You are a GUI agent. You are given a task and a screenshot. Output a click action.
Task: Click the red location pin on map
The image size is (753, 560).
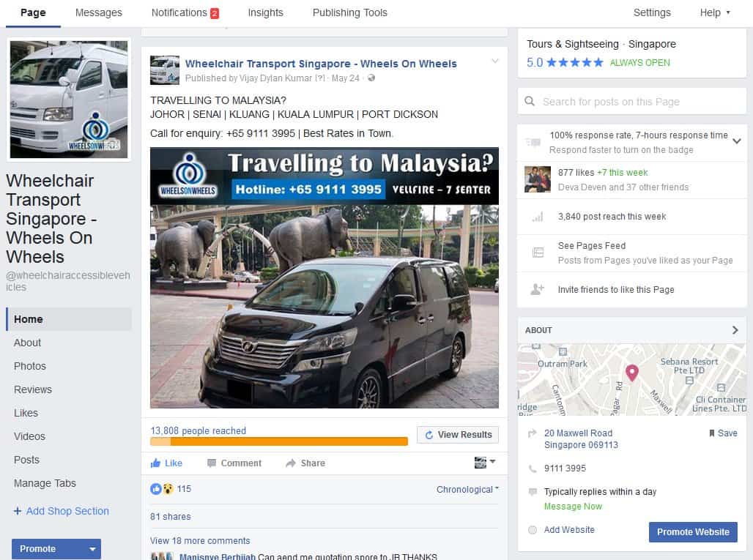(632, 373)
